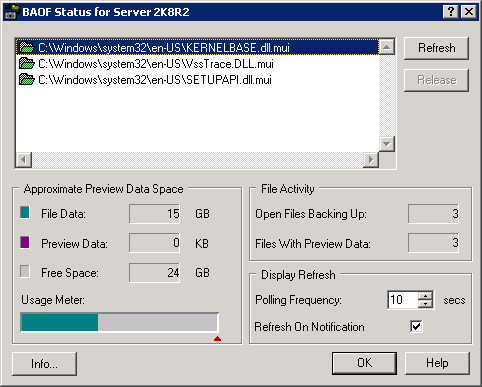
Task: Click the Polling Frequency value field
Action: (403, 300)
